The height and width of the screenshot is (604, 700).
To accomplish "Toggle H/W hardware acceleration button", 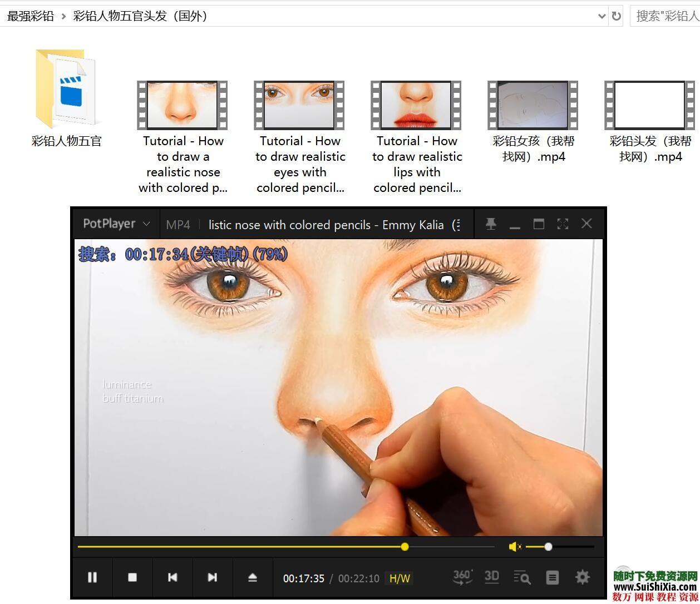I will (400, 578).
